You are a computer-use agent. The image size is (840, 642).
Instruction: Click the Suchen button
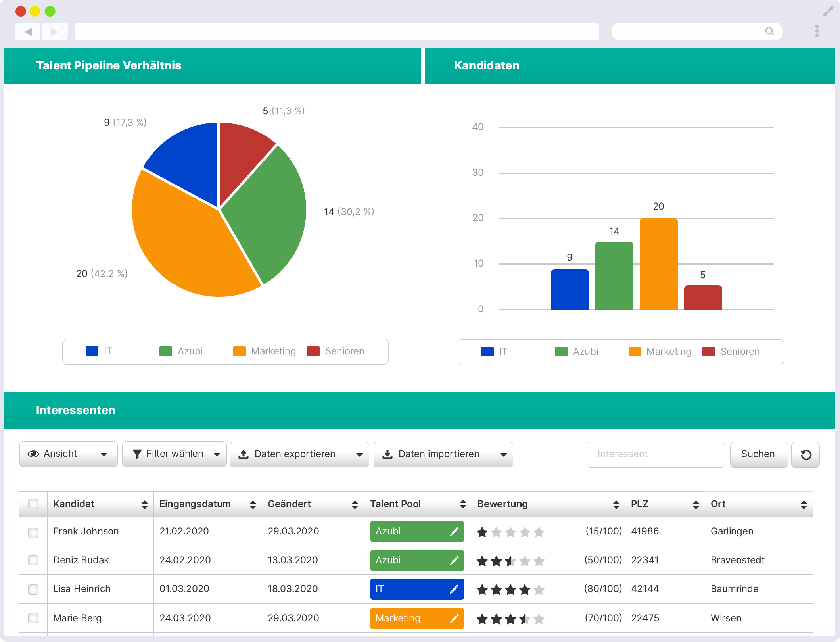point(758,454)
